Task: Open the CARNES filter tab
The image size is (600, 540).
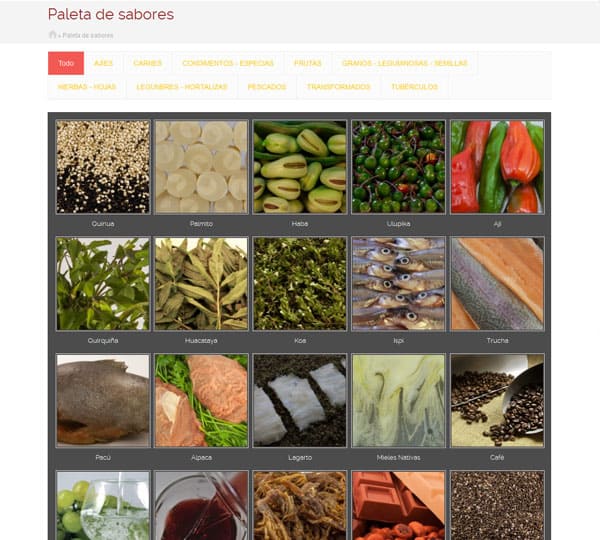Action: point(148,63)
